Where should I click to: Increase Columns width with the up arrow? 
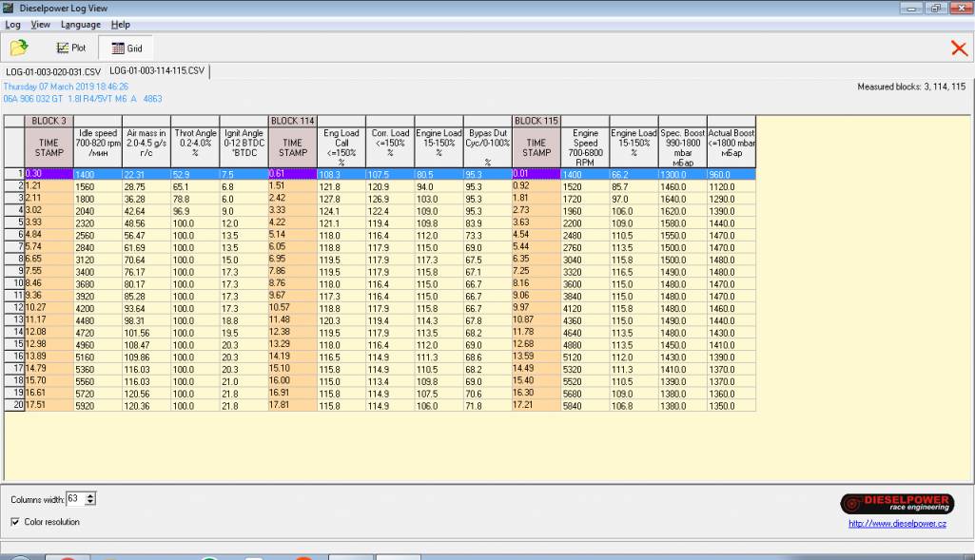click(x=90, y=495)
